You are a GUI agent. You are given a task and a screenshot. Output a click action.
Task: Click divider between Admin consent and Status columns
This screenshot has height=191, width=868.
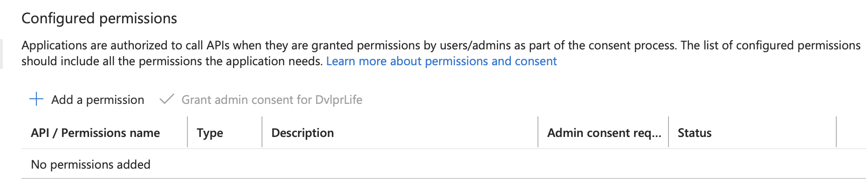point(668,132)
